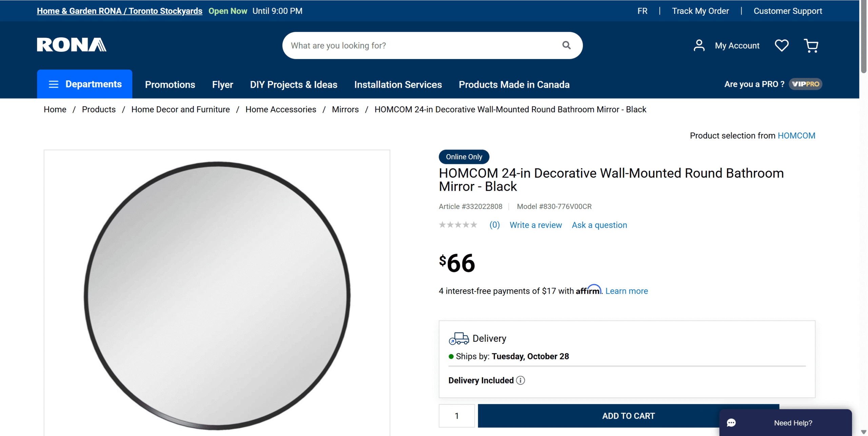Open Home & Garden RONA store selector
The width and height of the screenshot is (868, 436).
[x=119, y=11]
